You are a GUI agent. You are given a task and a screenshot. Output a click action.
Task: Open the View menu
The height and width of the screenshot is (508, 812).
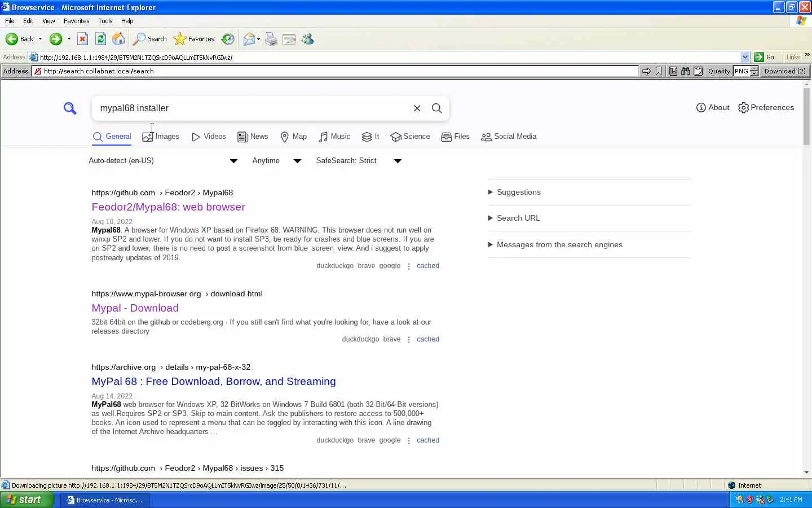(x=48, y=21)
